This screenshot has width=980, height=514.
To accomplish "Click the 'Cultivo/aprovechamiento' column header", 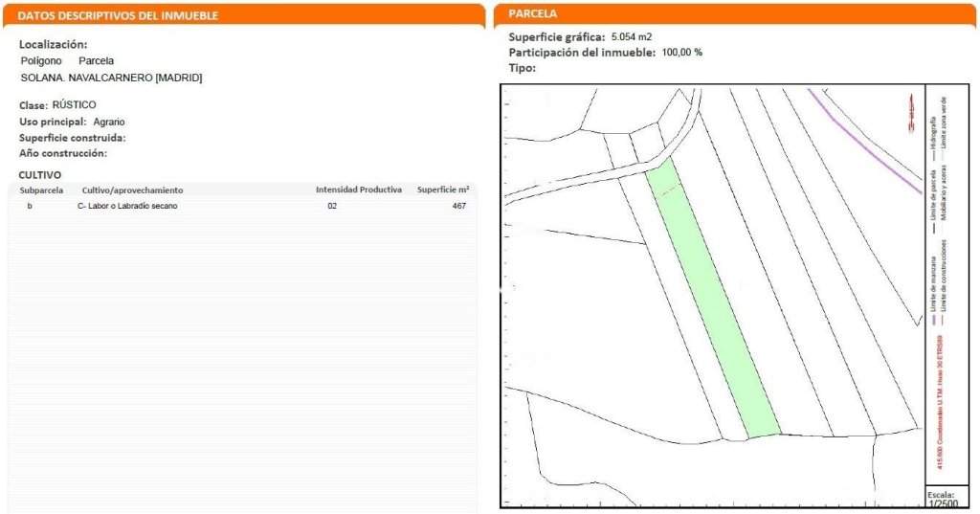I will pyautogui.click(x=132, y=190).
